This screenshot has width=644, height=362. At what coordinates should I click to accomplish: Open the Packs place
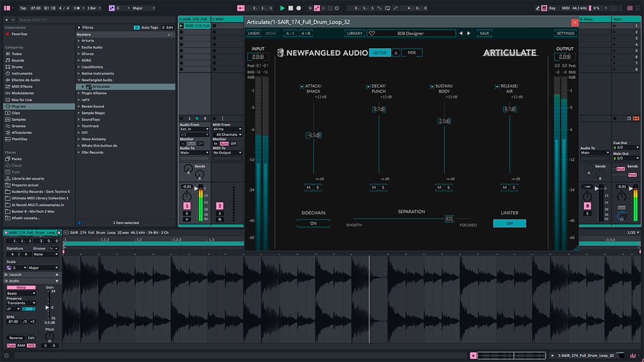[x=17, y=159]
